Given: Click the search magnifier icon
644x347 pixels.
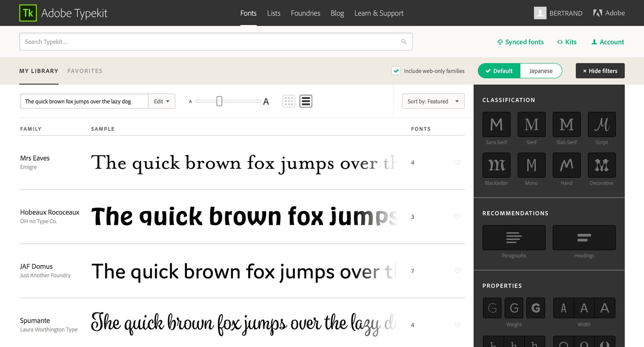Looking at the screenshot, I should coord(403,42).
